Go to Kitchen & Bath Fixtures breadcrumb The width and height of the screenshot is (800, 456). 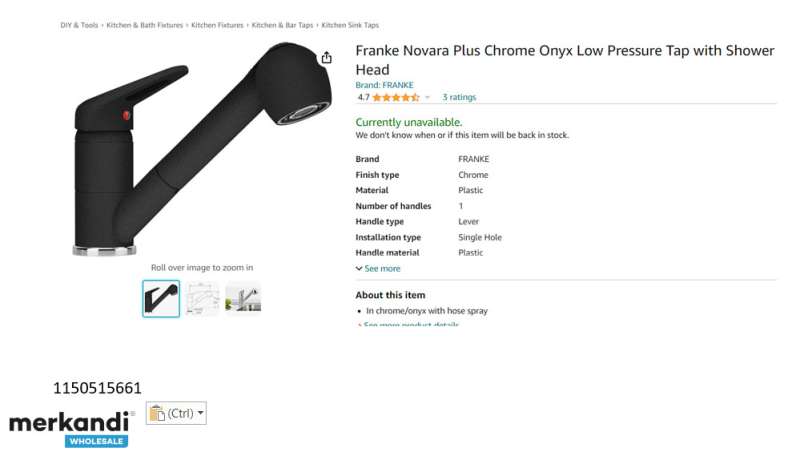pyautogui.click(x=144, y=25)
